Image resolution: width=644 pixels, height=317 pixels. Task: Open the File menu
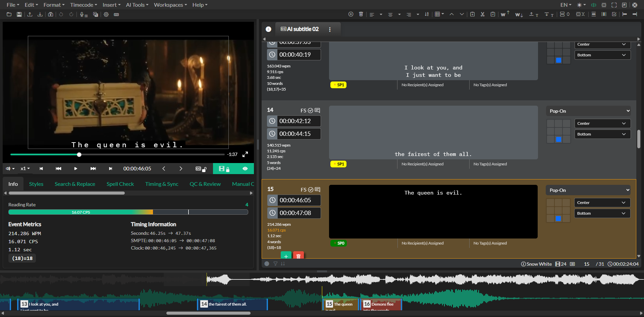pos(13,5)
